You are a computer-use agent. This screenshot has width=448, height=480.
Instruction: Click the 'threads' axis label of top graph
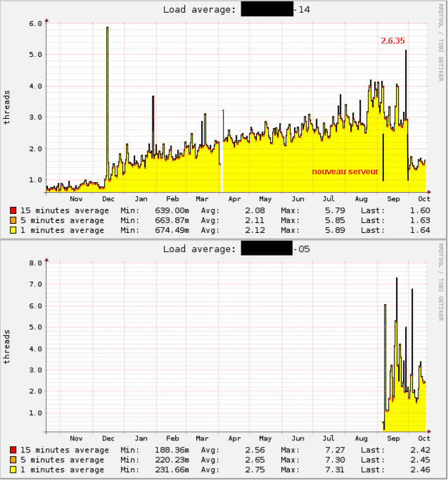point(7,107)
